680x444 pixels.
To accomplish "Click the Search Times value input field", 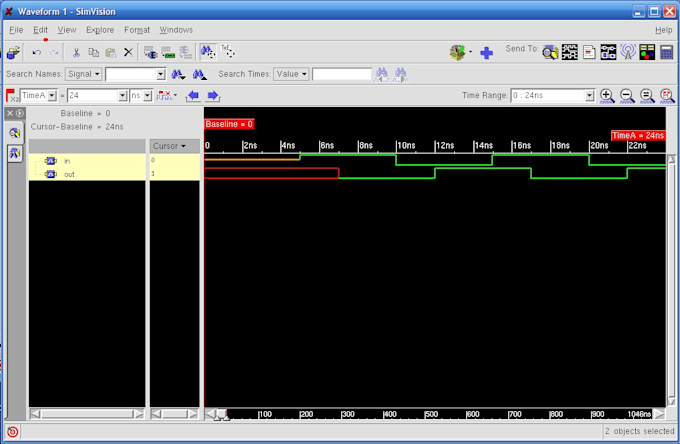I will tap(342, 74).
